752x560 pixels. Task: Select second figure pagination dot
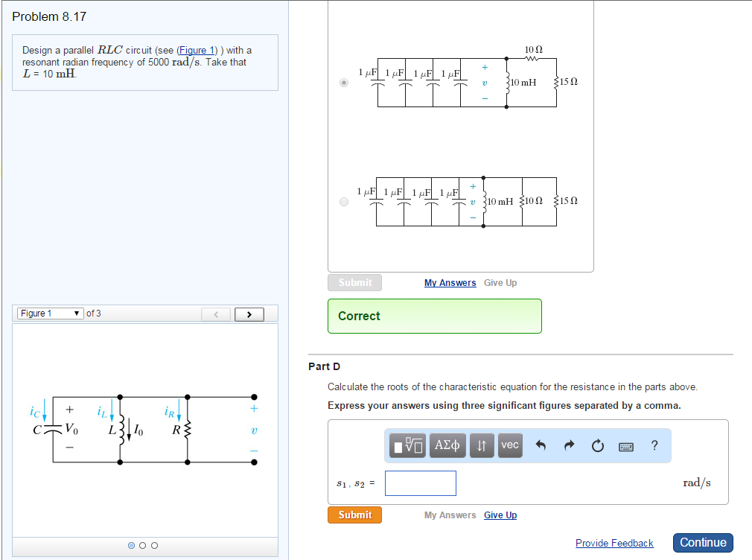pos(142,545)
